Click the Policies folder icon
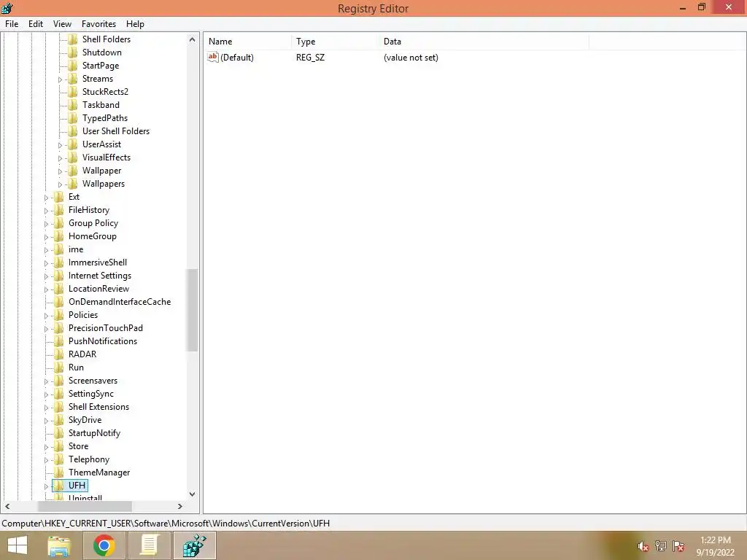This screenshot has height=560, width=747. pos(58,315)
